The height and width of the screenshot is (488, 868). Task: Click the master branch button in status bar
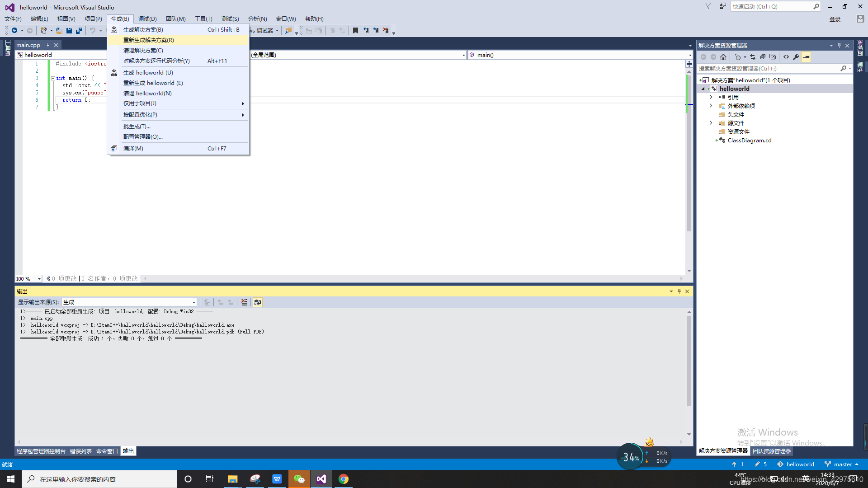841,465
